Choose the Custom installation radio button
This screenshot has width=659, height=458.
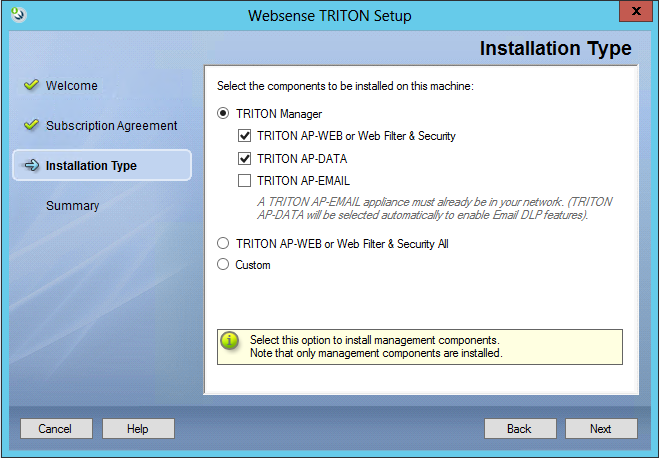(x=223, y=264)
